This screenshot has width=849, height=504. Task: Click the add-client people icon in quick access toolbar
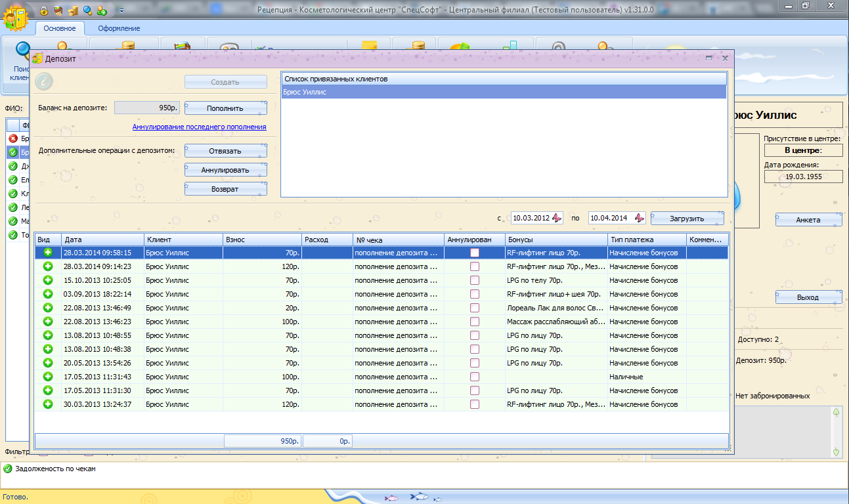(x=102, y=10)
